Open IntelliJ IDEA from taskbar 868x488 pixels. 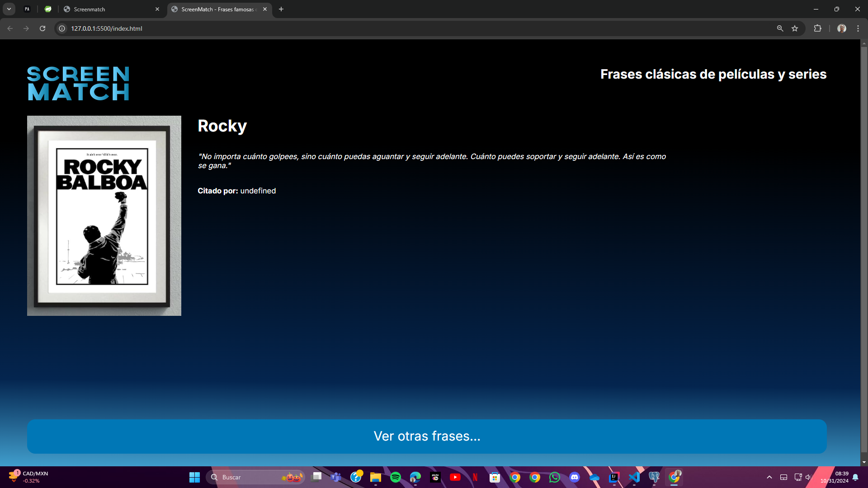coord(614,477)
